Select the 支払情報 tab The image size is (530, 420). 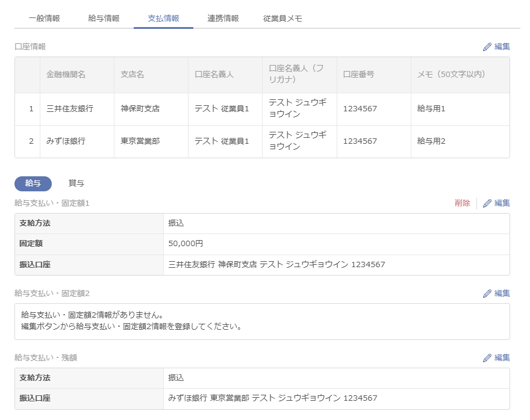[163, 19]
